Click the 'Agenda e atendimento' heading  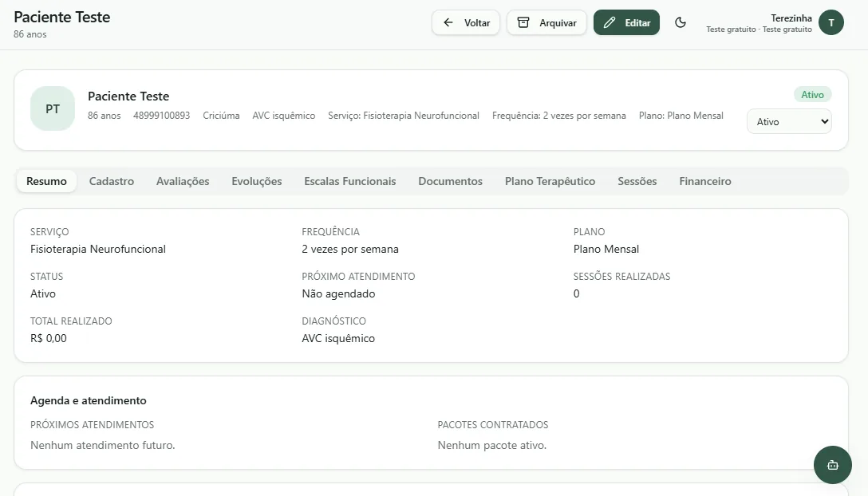pos(88,400)
